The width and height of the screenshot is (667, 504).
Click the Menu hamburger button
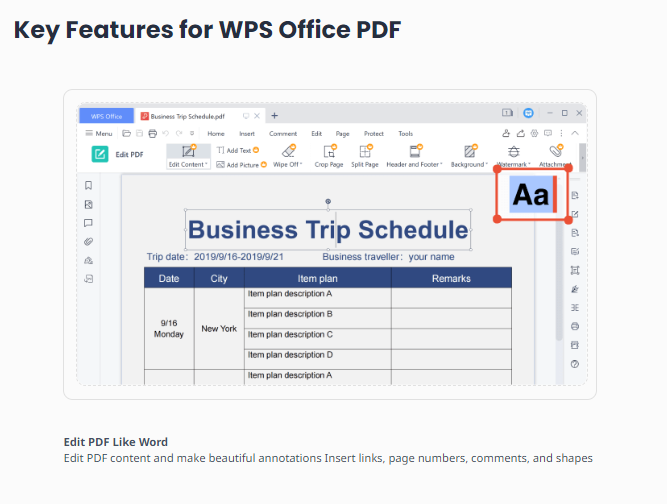coord(98,133)
